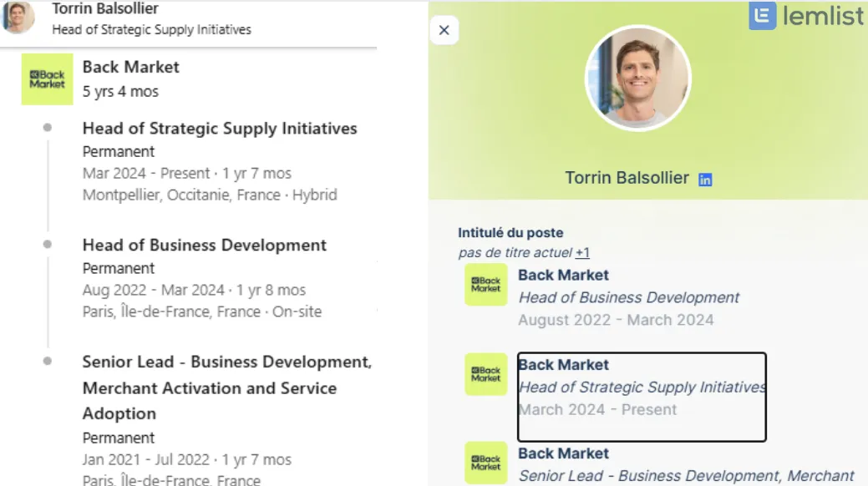Close the lemlist profile panel
This screenshot has width=868, height=486.
click(444, 30)
